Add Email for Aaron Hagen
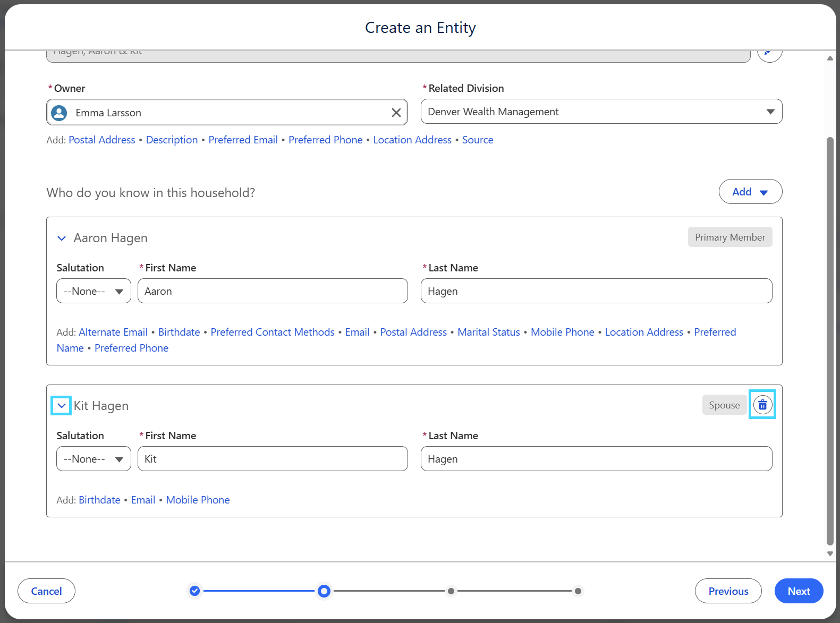This screenshot has width=840, height=623. pos(357,332)
